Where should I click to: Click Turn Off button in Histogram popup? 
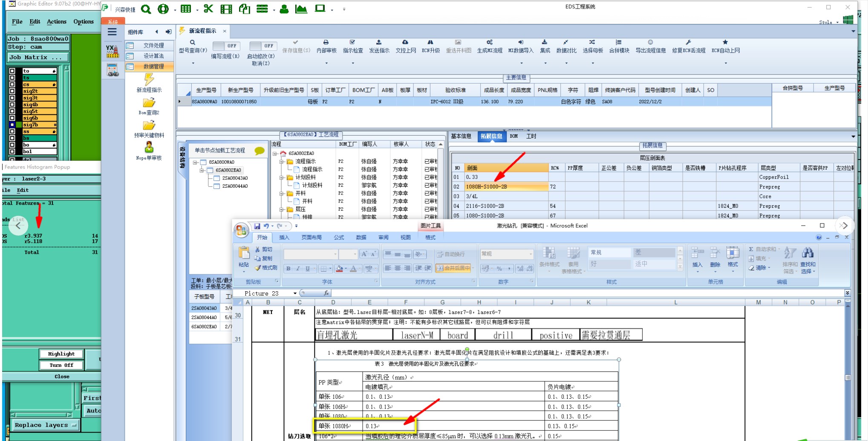tap(61, 366)
